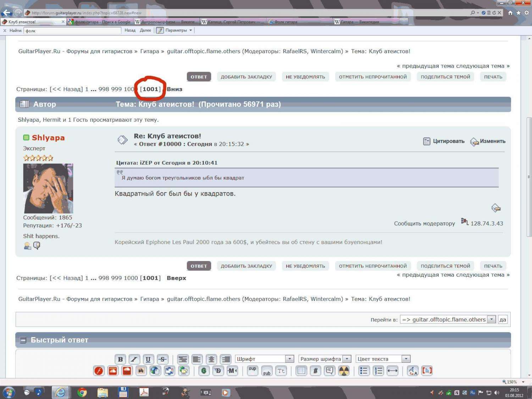Screen dimensions: 532x399
Task: Open the forum jump dropdown guitar.offtopic.flame.others
Action: click(448, 320)
